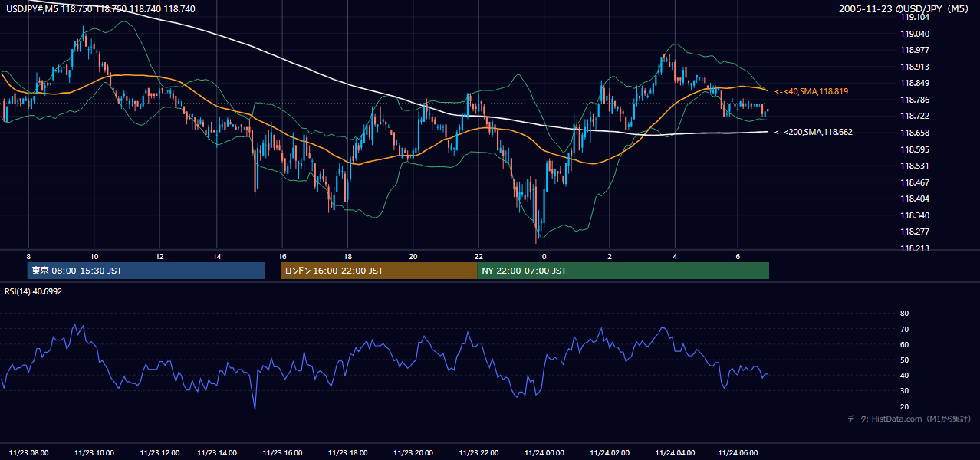980x460 pixels.
Task: Select the 40 SMA label 118.819
Action: (811, 91)
